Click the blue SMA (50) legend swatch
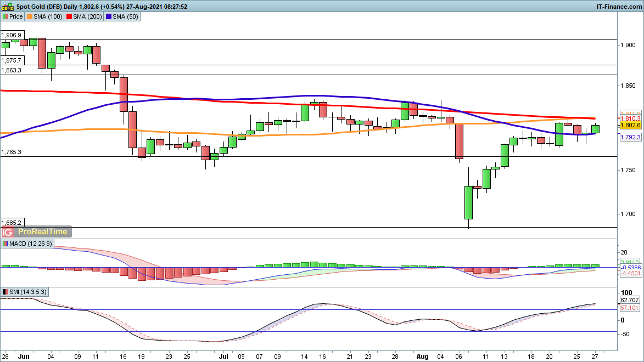 109,17
